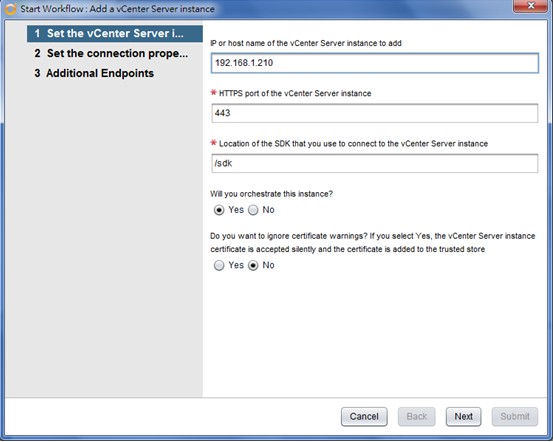Click the HTTPS port field showing 443
Image resolution: width=553 pixels, height=442 pixels.
pos(375,113)
